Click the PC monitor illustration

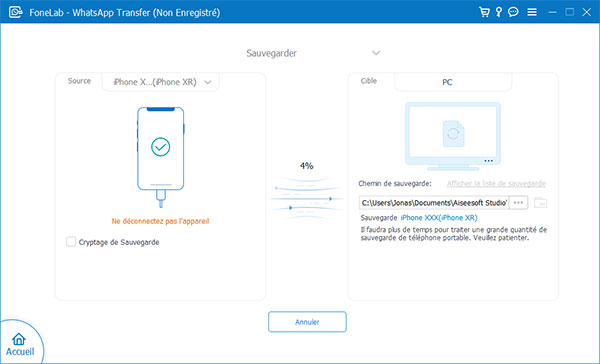(x=453, y=136)
